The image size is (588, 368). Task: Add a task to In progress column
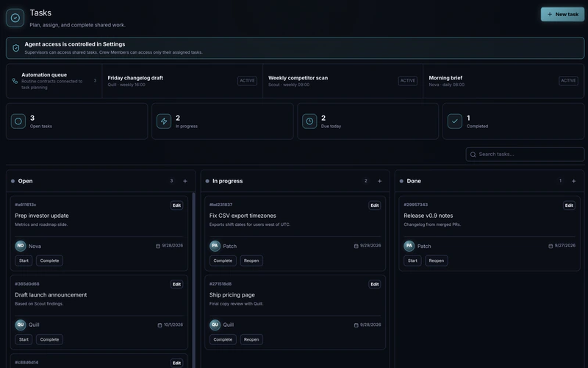point(379,181)
